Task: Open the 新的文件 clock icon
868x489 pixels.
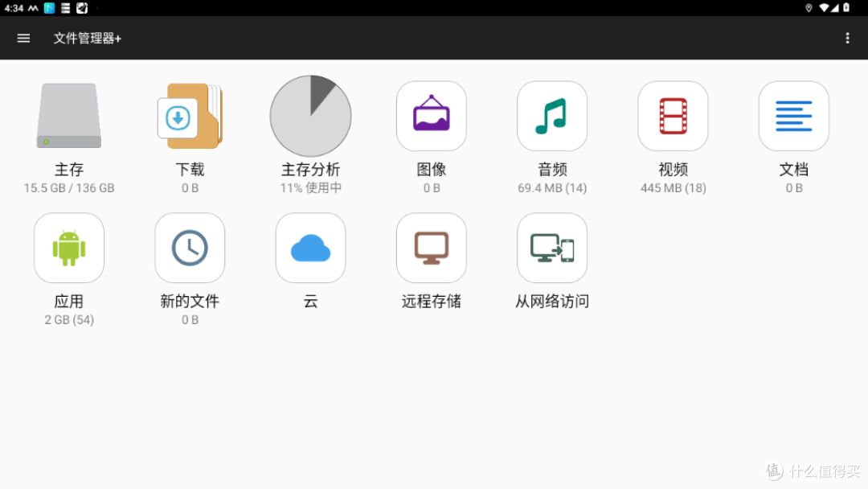Action: [x=190, y=248]
